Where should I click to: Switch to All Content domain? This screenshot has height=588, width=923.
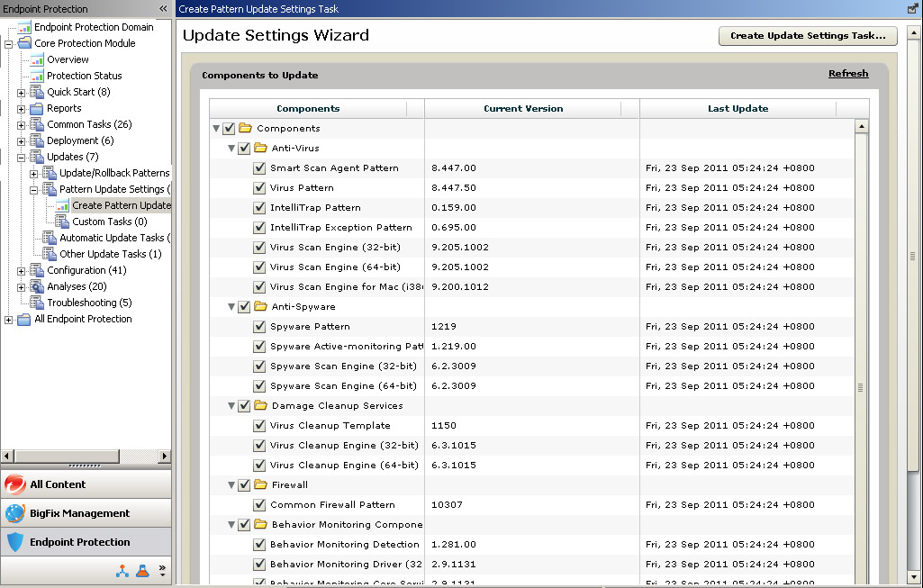coord(86,484)
